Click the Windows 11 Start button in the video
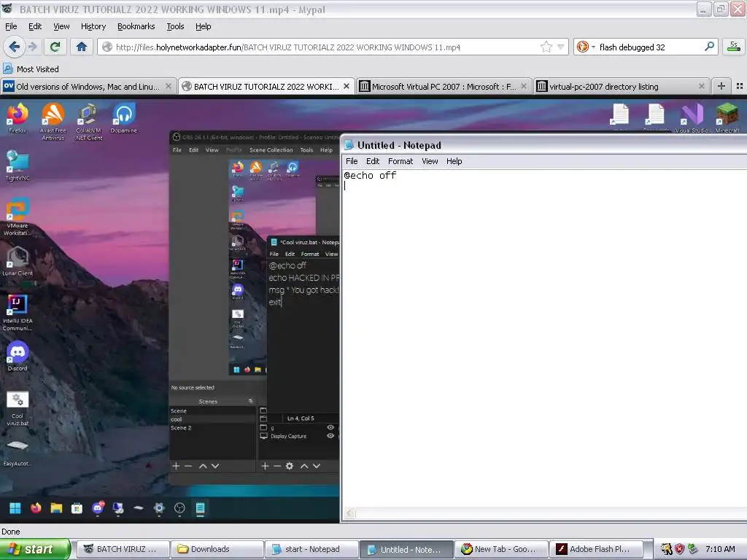747x560 pixels. point(15,508)
